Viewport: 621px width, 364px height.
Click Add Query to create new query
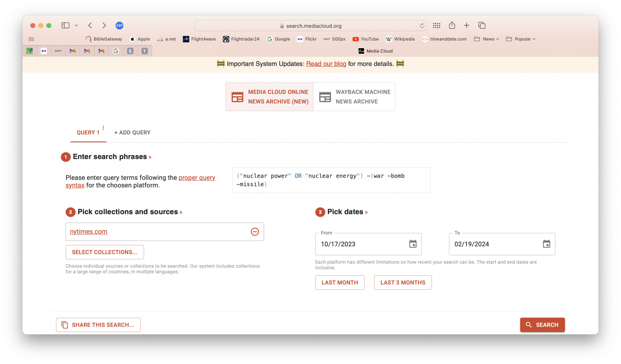132,132
